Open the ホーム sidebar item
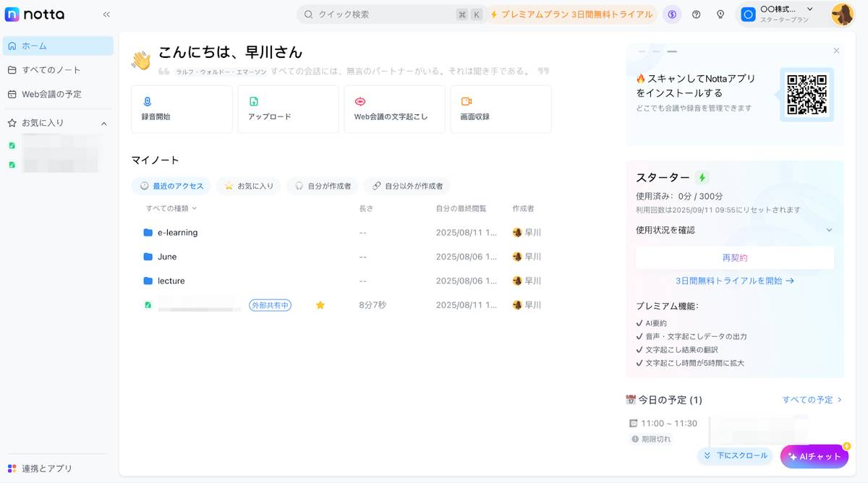 58,46
